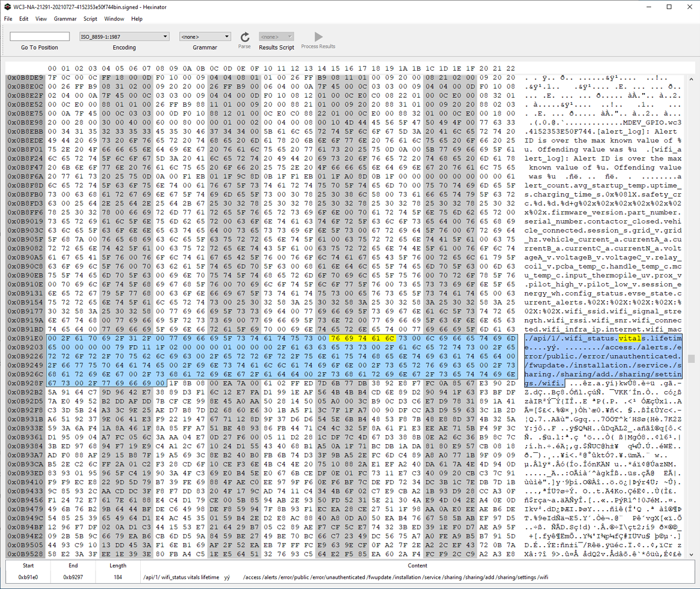Click the selection content text starting with /api/1/
This screenshot has width=700, height=589.
(345, 577)
